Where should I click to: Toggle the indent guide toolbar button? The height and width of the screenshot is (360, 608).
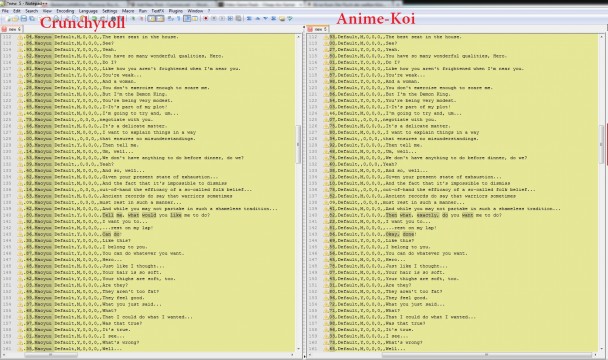tap(187, 19)
